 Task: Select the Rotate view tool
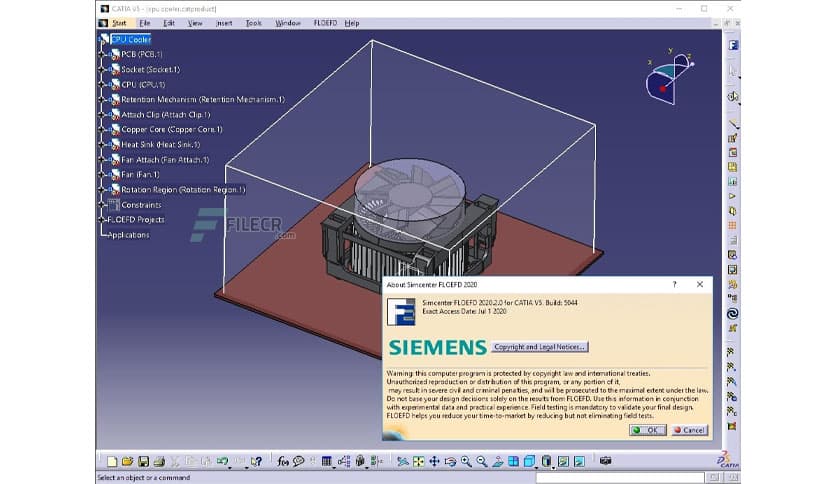[450, 462]
